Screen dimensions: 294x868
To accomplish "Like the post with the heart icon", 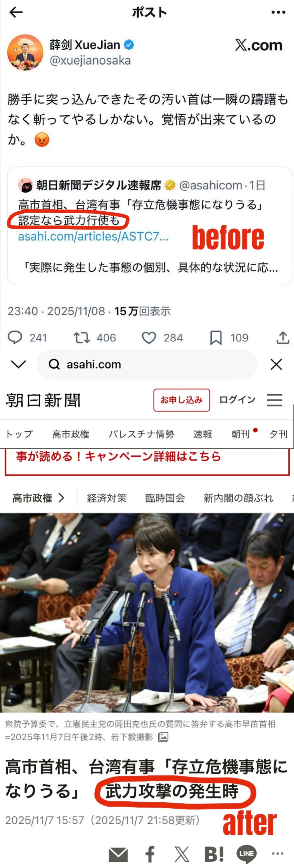I will coord(149,338).
